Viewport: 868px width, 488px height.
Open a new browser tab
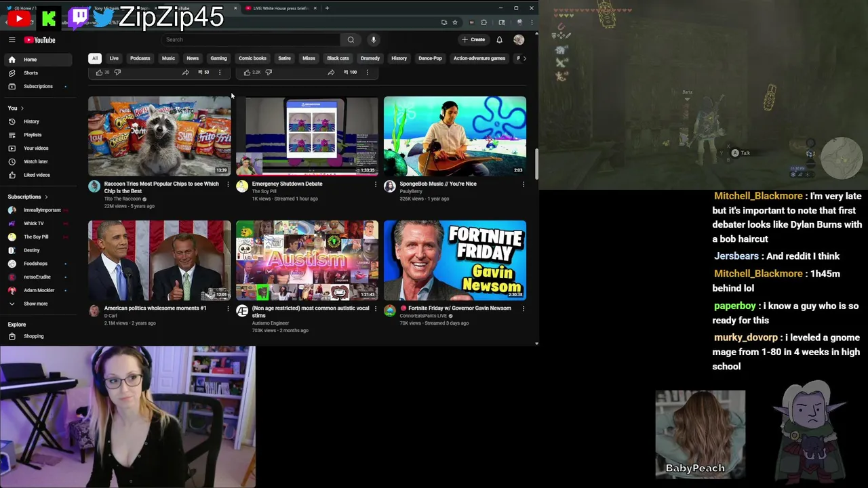327,8
